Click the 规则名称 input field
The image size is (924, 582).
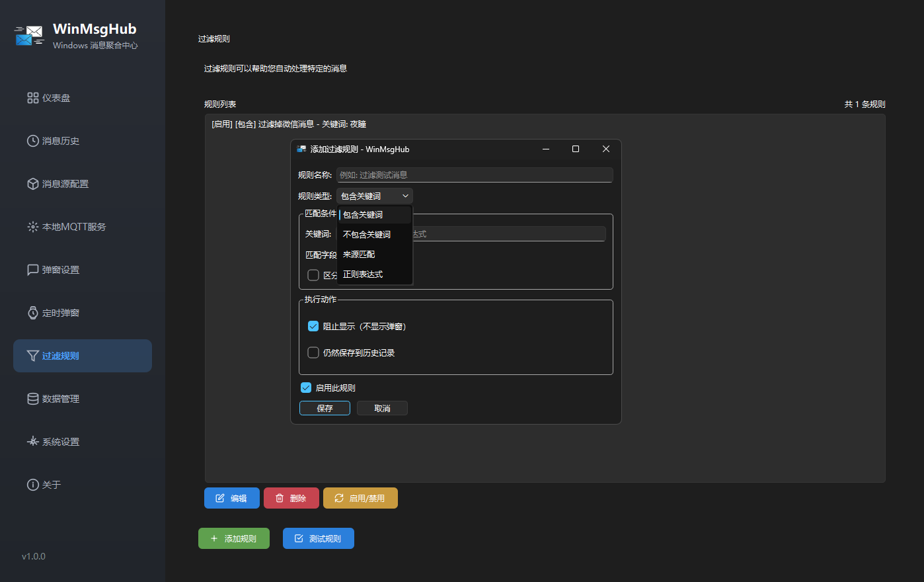pyautogui.click(x=474, y=175)
